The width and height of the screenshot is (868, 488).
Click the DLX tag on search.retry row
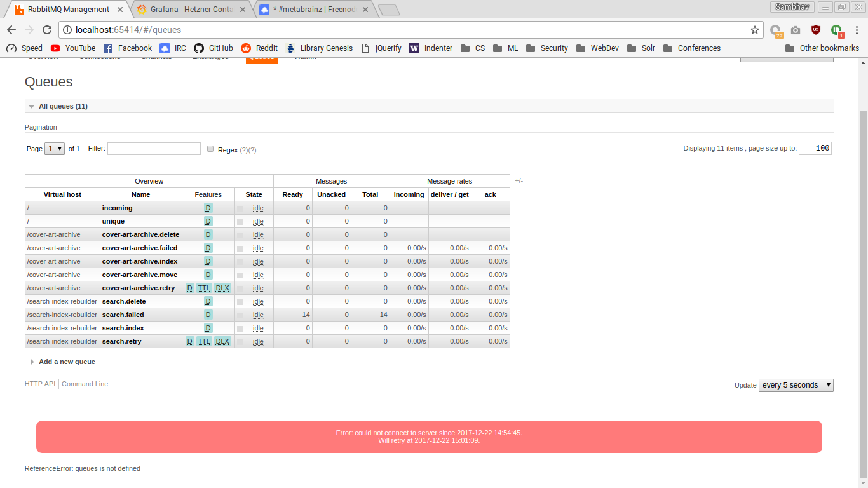(x=222, y=341)
